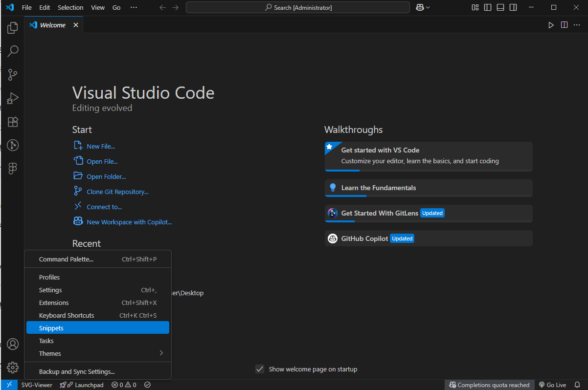Open the Search view in activity bar
The image size is (588, 390).
coord(13,51)
